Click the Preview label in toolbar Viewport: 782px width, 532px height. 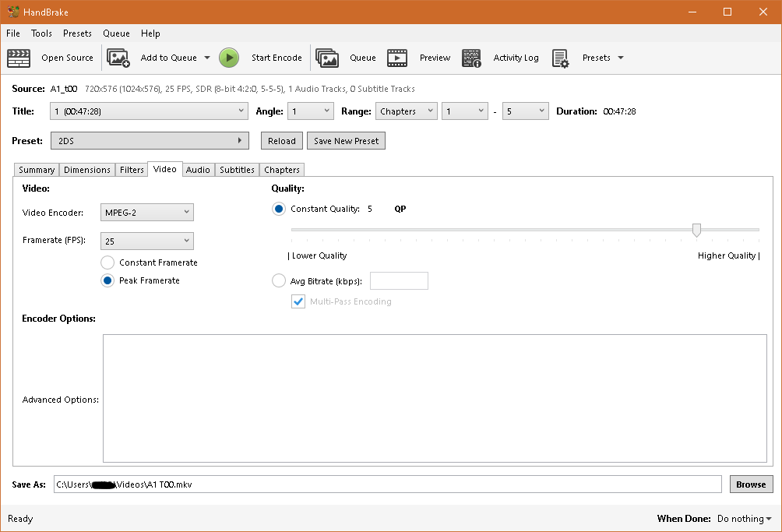click(x=435, y=58)
